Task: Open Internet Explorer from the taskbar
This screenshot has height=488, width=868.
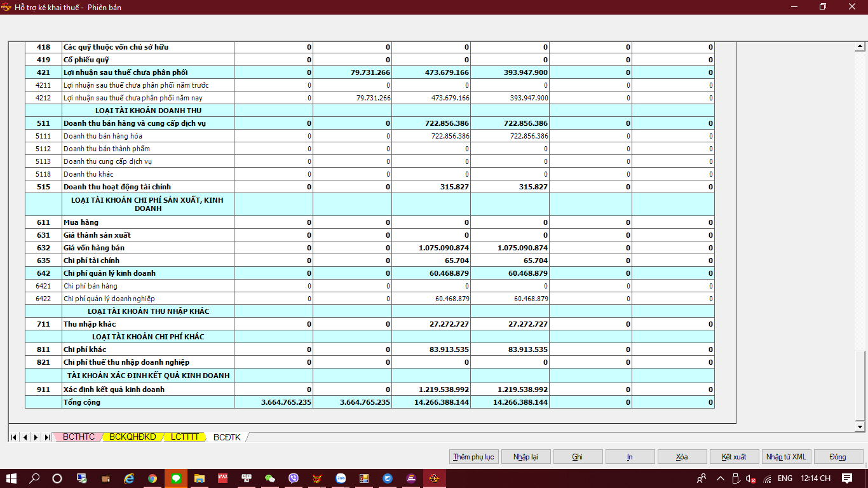Action: (x=129, y=478)
